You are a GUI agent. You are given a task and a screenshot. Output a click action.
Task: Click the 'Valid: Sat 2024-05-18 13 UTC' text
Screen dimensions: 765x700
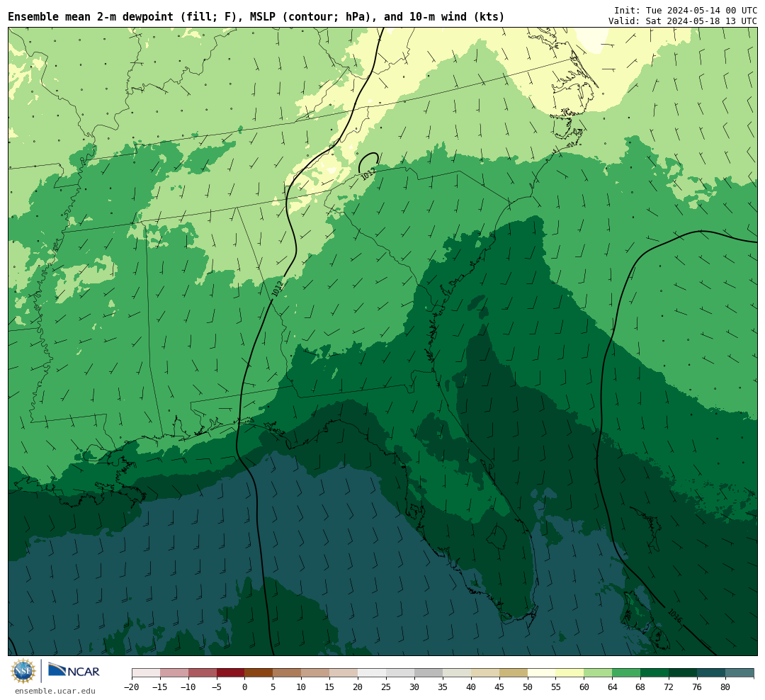point(683,21)
